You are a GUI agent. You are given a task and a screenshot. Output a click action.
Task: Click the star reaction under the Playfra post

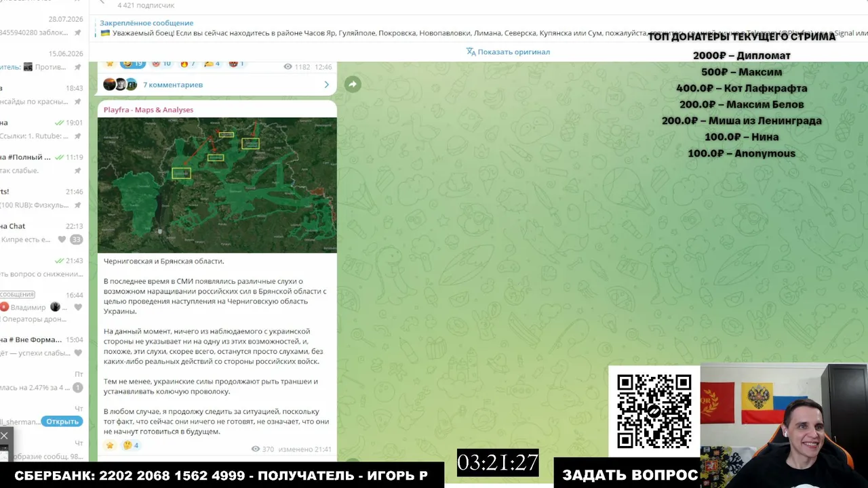pyautogui.click(x=110, y=445)
